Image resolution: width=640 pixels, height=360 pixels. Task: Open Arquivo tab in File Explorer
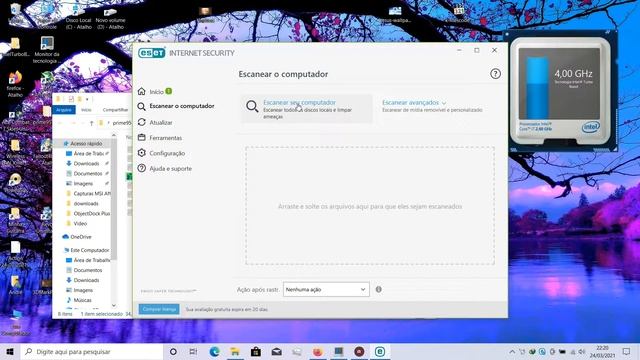click(64, 110)
